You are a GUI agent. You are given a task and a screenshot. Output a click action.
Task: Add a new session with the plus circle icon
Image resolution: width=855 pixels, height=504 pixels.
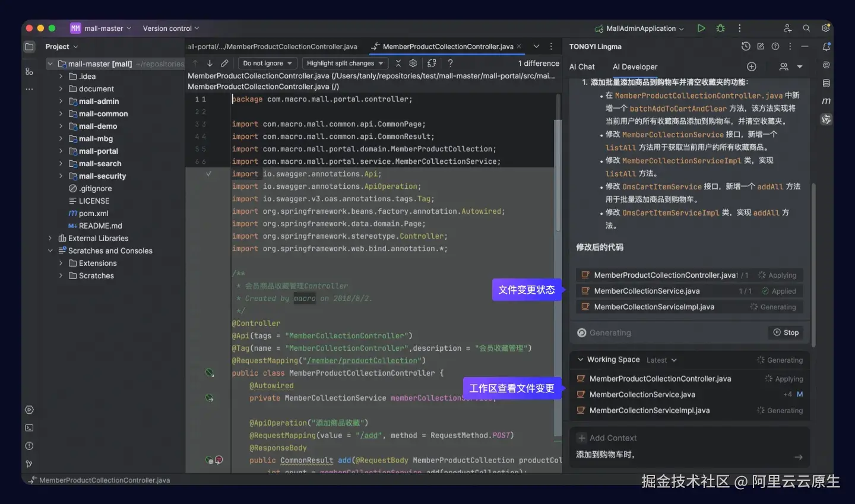click(x=752, y=66)
